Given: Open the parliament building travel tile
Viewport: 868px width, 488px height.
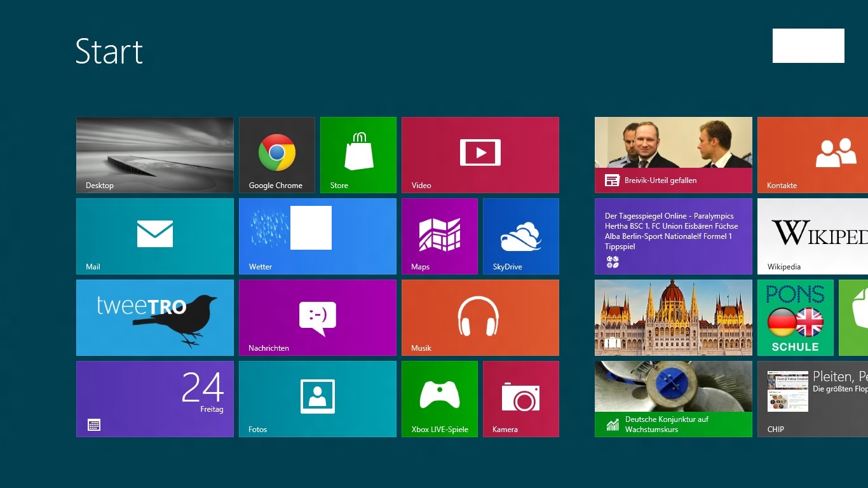Looking at the screenshot, I should tap(674, 318).
